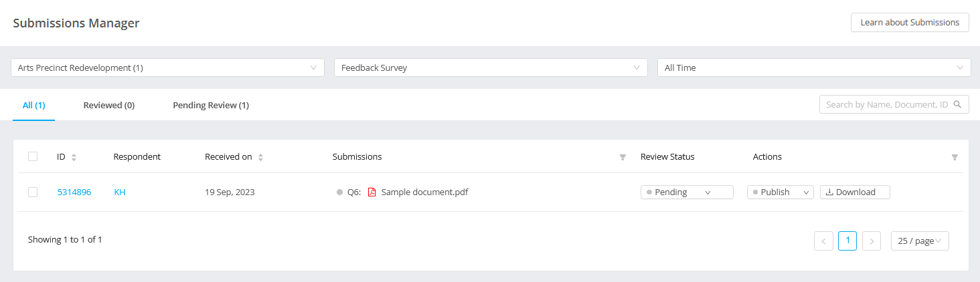Image resolution: width=980 pixels, height=282 pixels.
Task: Open the Publish action dropdown
Action: pyautogui.click(x=781, y=192)
